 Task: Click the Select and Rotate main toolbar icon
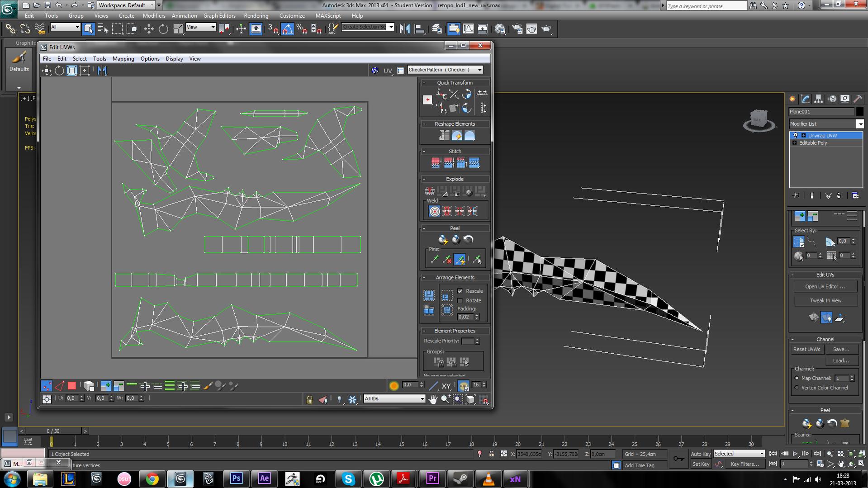point(163,29)
